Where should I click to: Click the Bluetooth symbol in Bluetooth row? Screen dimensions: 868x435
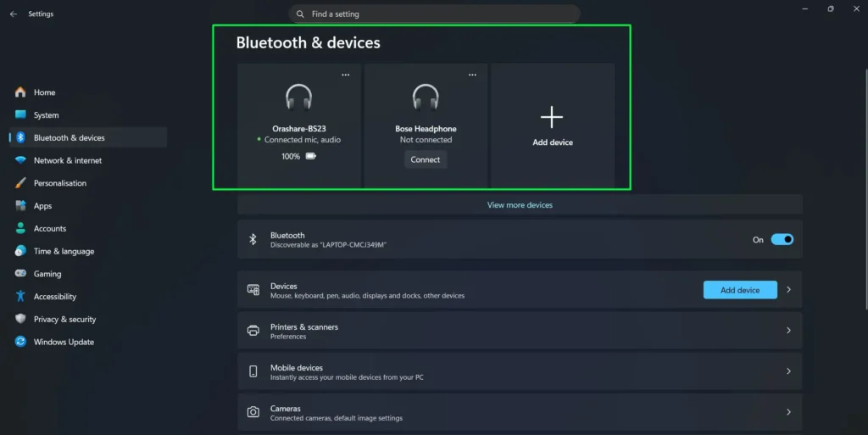pyautogui.click(x=253, y=239)
